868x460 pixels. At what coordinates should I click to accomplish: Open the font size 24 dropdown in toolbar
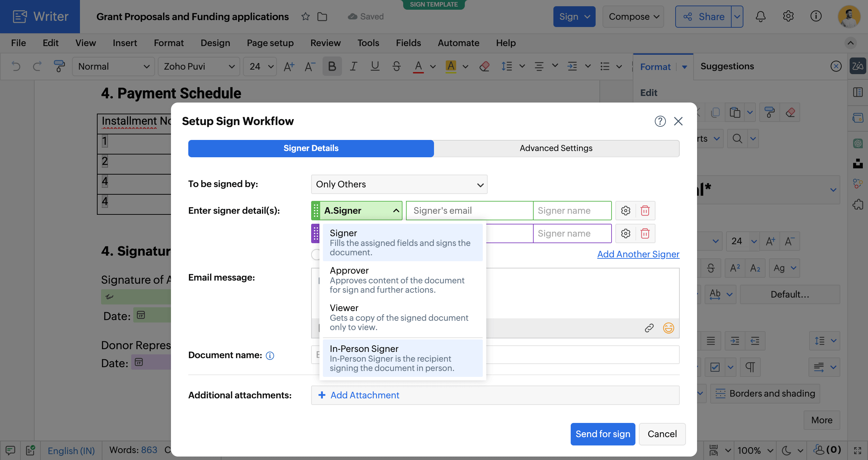coord(260,66)
